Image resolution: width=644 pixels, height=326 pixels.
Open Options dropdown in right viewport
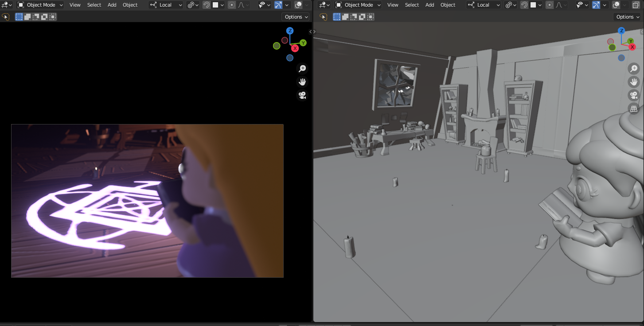(x=628, y=17)
